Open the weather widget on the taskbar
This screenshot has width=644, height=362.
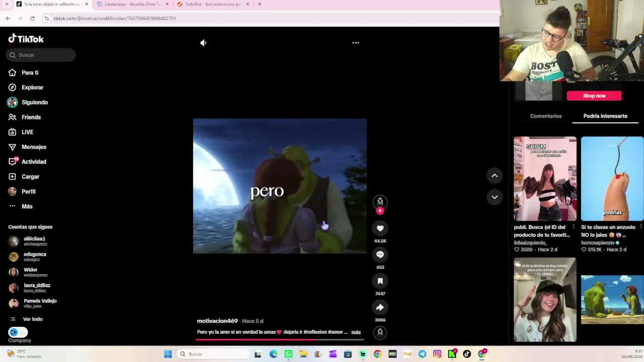23,354
